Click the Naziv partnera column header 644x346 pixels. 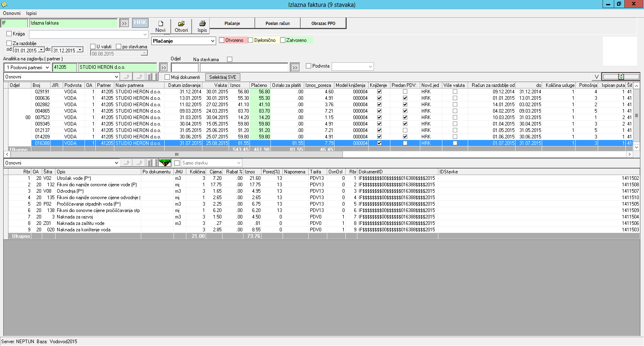tap(139, 85)
